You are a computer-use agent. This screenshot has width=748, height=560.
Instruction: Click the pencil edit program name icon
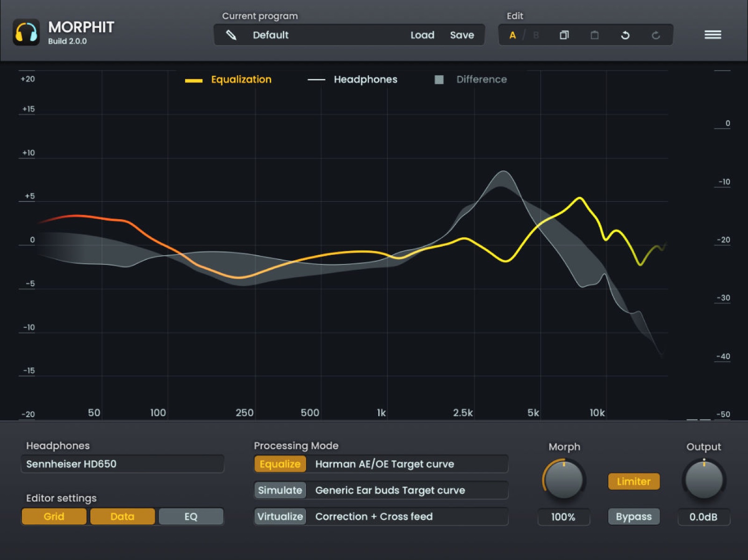click(231, 35)
